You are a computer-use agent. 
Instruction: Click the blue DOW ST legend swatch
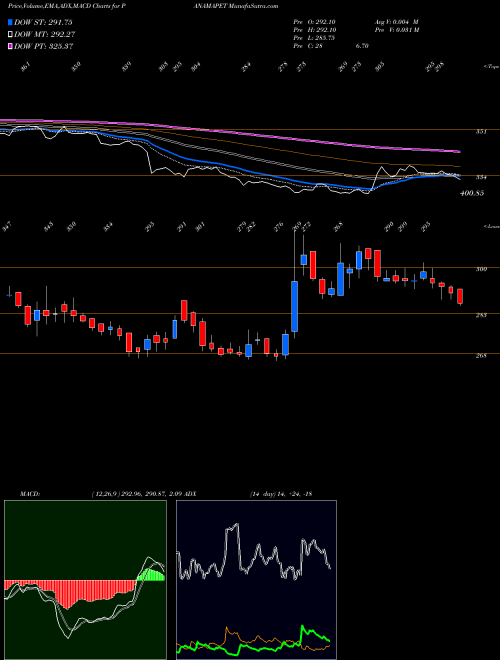pos(10,22)
